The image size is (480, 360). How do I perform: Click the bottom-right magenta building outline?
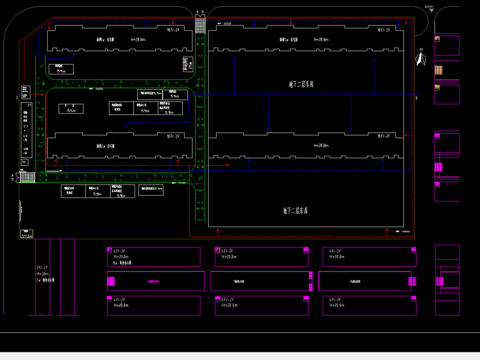369,306
